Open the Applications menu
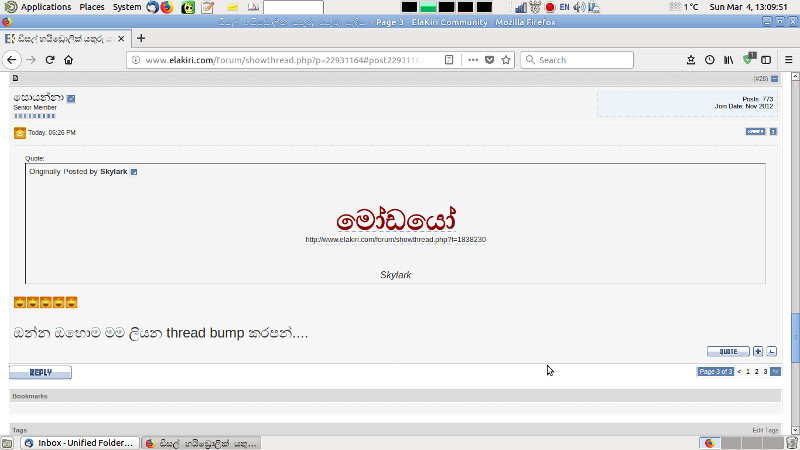The width and height of the screenshot is (800, 450). [38, 7]
